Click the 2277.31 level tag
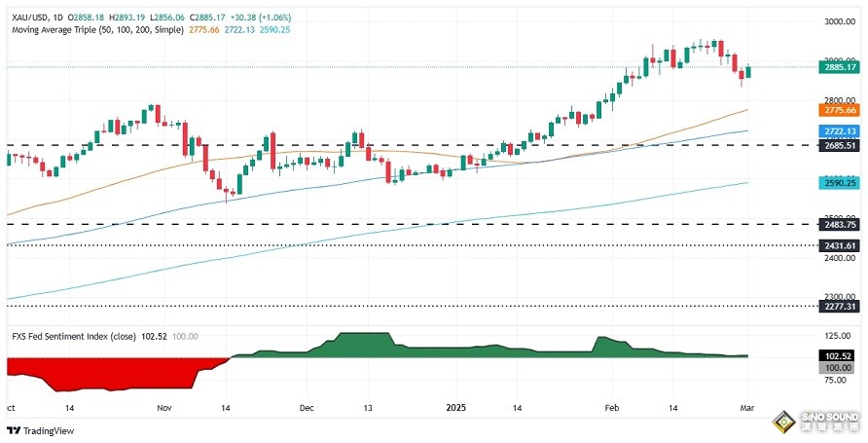The image size is (868, 443). (x=840, y=307)
